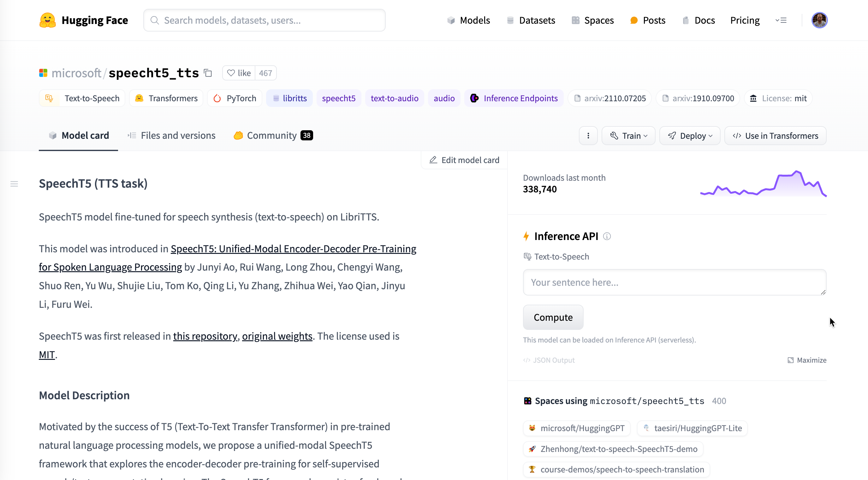This screenshot has height=480, width=868.
Task: Select the PyTorch tag
Action: (235, 98)
